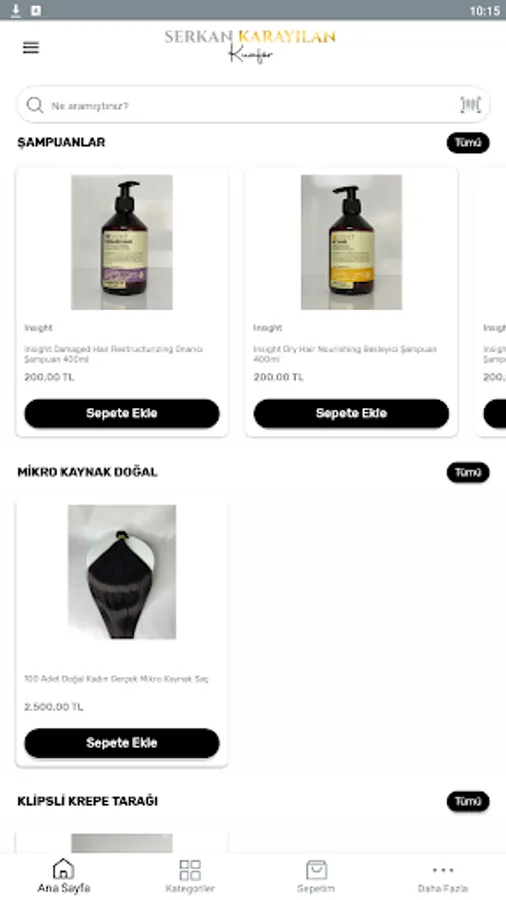The image size is (506, 900).
Task: Show all Şampuanlar with Tümü
Action: click(x=468, y=143)
